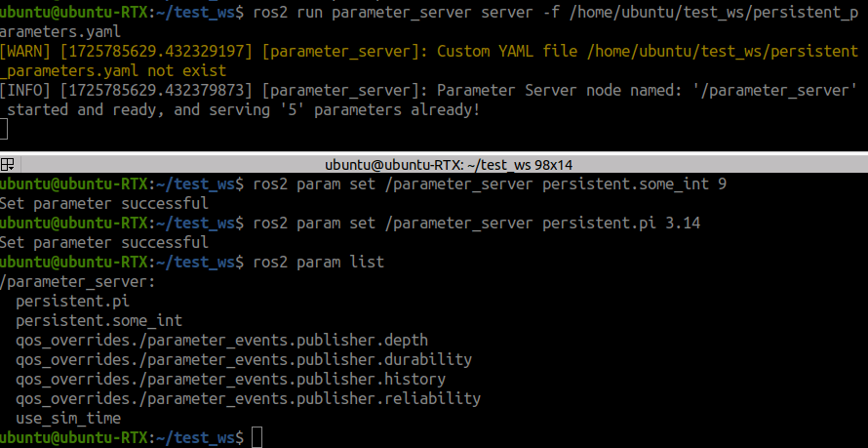Click first 'Set parameter successful' output line
This screenshot has height=448, width=868.
pyautogui.click(x=104, y=204)
